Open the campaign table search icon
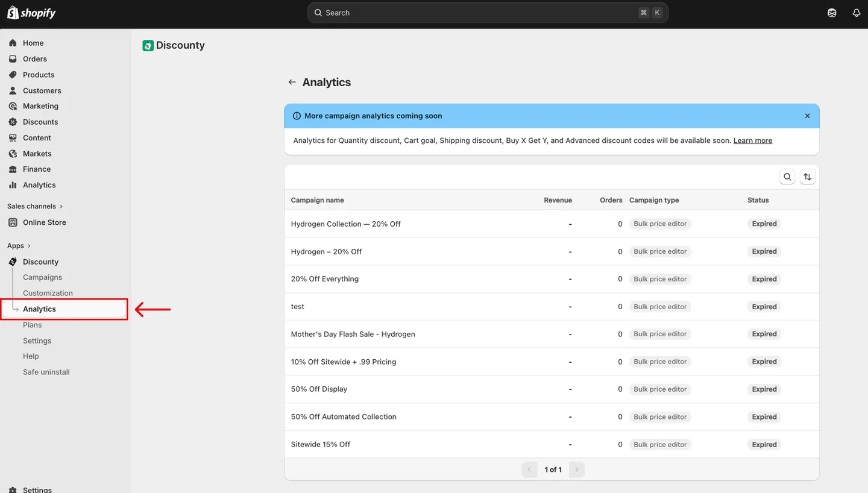Screen dimensions: 868x493 787,177
